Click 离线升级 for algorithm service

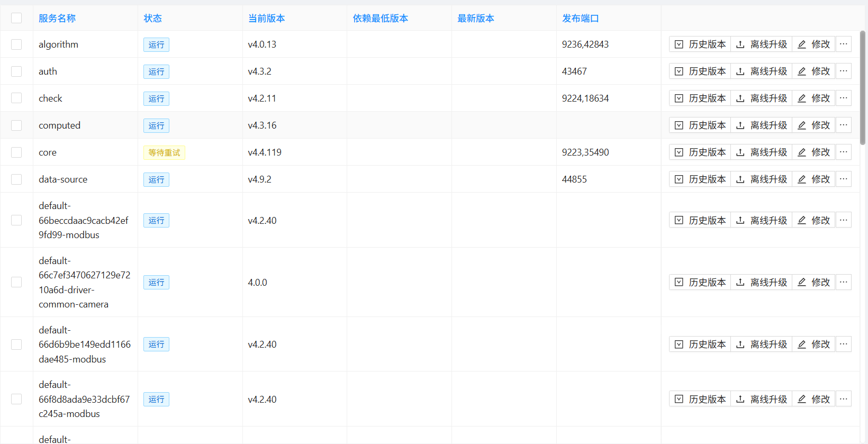point(761,44)
